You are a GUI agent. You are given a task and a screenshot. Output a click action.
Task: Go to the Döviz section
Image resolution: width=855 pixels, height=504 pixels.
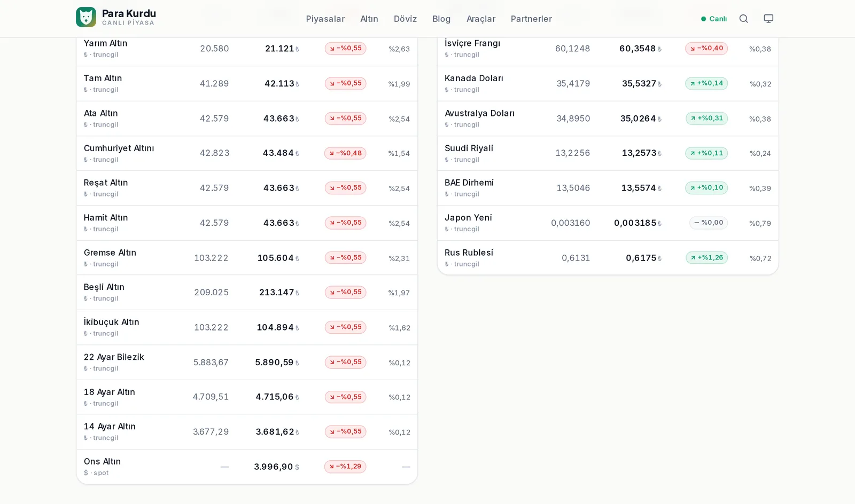[405, 19]
